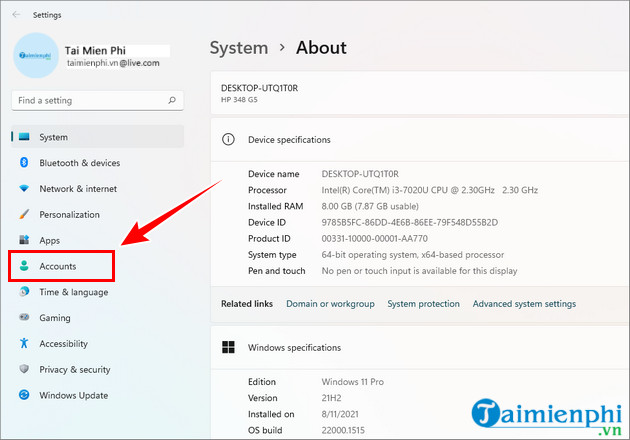
Task: Open Advanced system settings link
Action: (x=524, y=304)
